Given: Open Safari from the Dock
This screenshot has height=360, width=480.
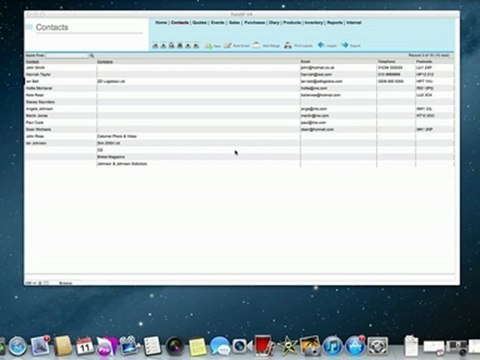Looking at the screenshot, I should pos(18,346).
